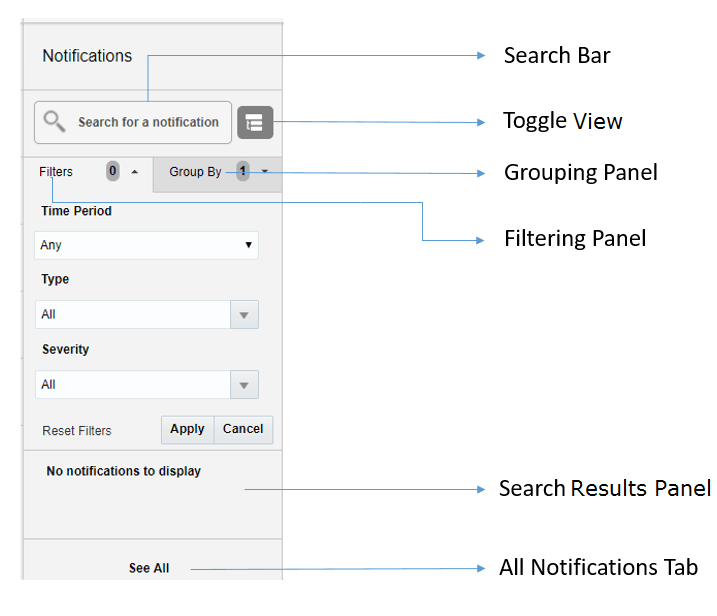Switch to the Group By tab
717x616 pixels.
coord(218,174)
